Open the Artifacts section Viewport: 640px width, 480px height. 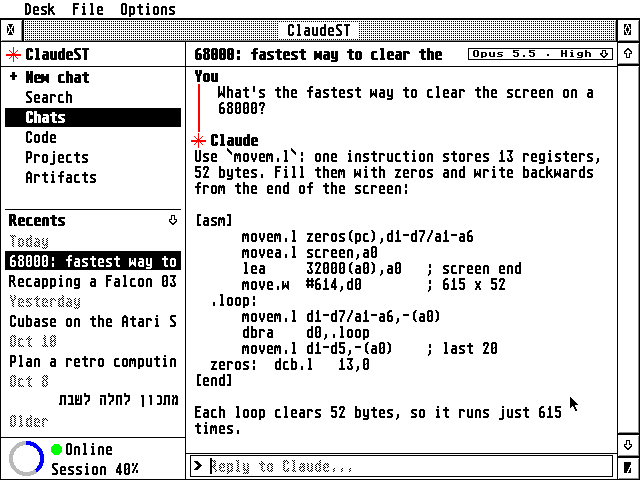[93, 178]
